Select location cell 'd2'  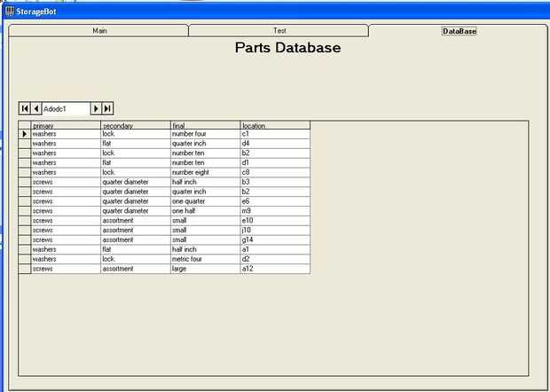(275, 259)
